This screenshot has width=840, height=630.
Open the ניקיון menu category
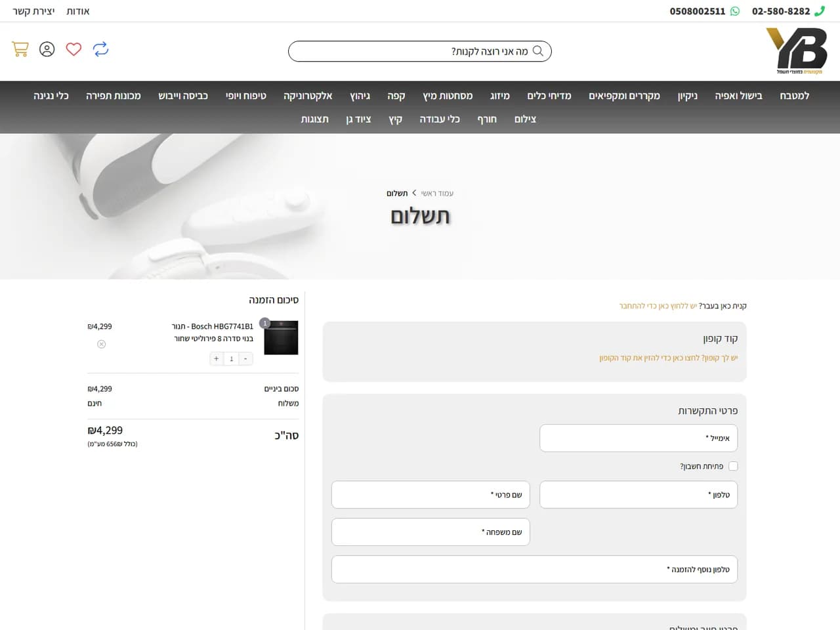point(688,96)
